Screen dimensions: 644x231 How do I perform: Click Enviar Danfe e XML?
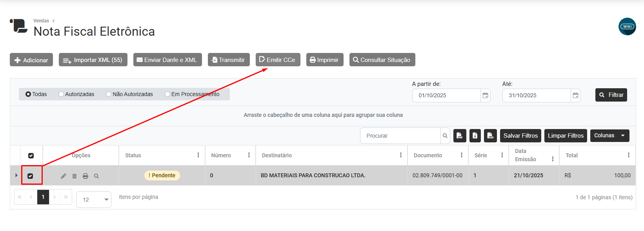coord(167,60)
